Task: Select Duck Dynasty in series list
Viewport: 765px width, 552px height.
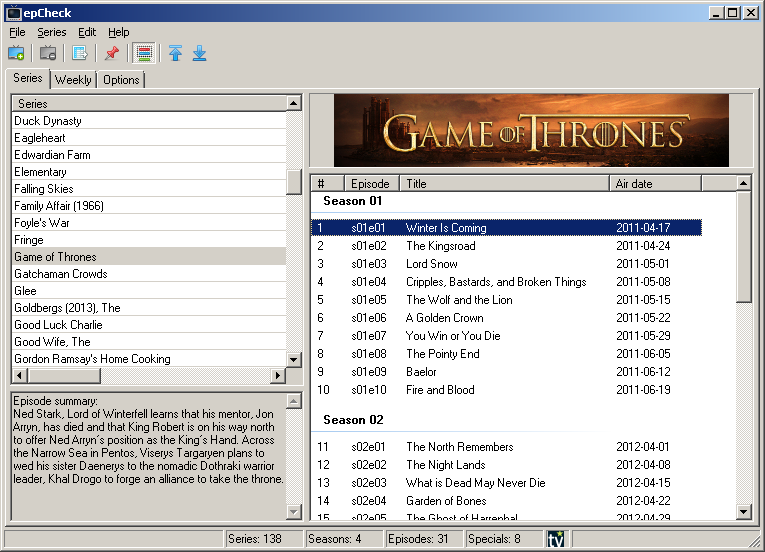Action: click(x=149, y=121)
